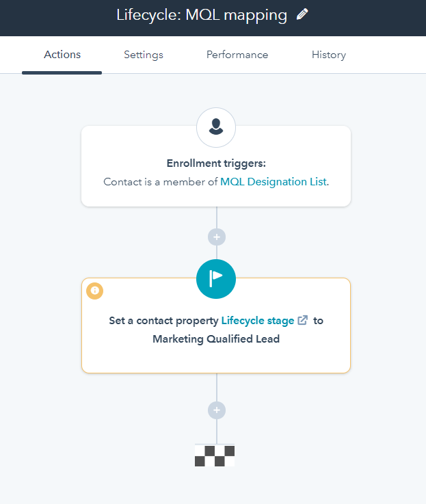Screen dimensions: 426x504
Task: Click the orange info warning badge
Action: click(x=94, y=291)
